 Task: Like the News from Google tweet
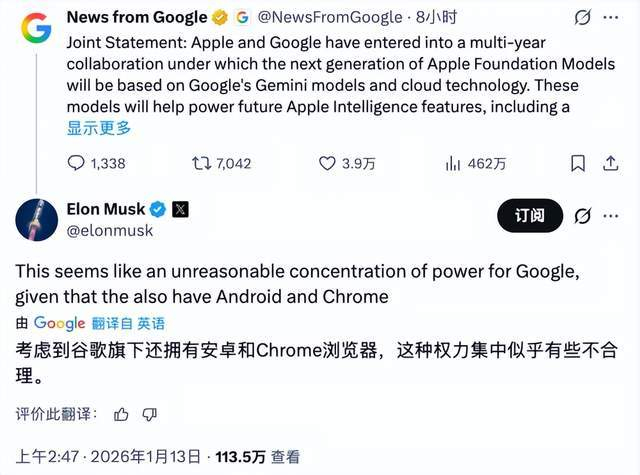pyautogui.click(x=327, y=163)
